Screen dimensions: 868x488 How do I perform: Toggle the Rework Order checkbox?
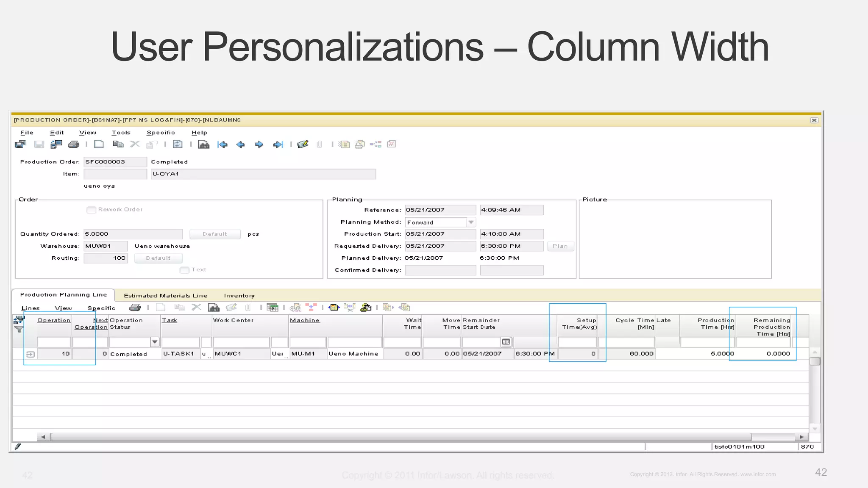[x=91, y=210]
